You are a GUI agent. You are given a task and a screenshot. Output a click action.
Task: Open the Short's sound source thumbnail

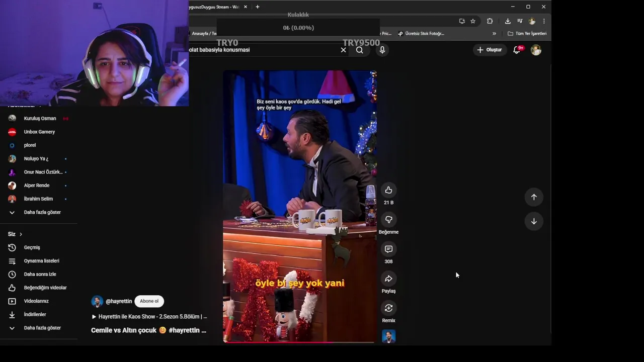click(388, 336)
